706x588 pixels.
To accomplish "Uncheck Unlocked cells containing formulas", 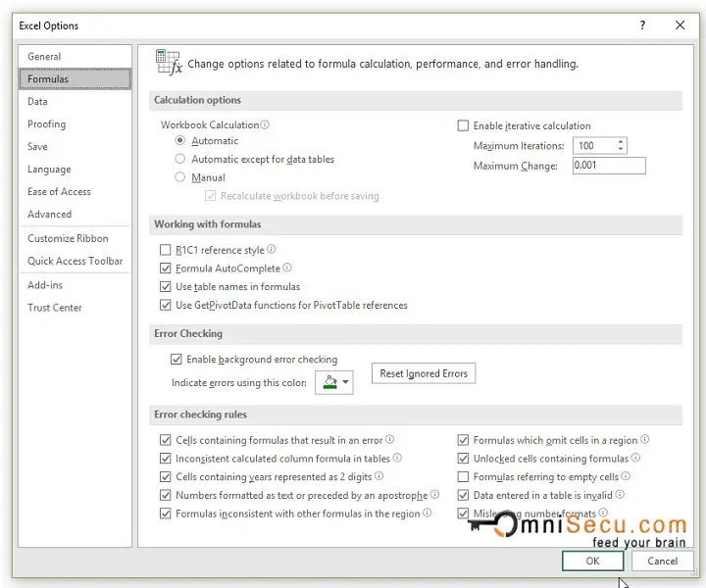I will tap(463, 459).
